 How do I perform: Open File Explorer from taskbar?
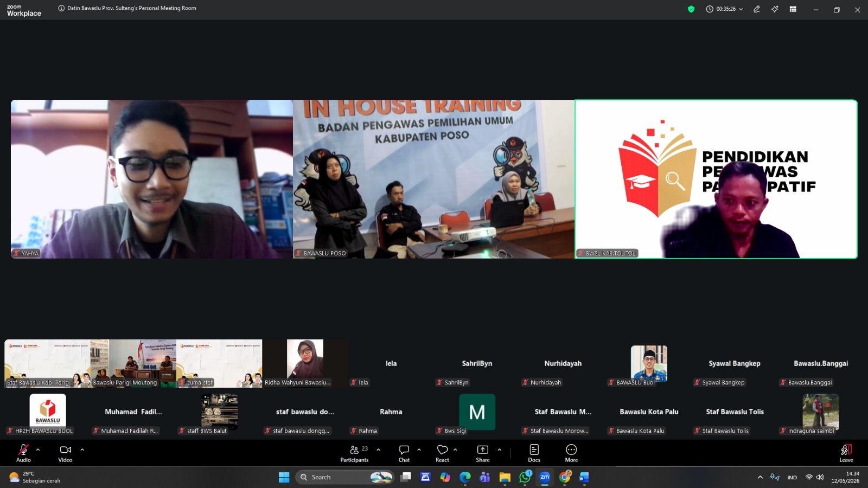[x=505, y=477]
